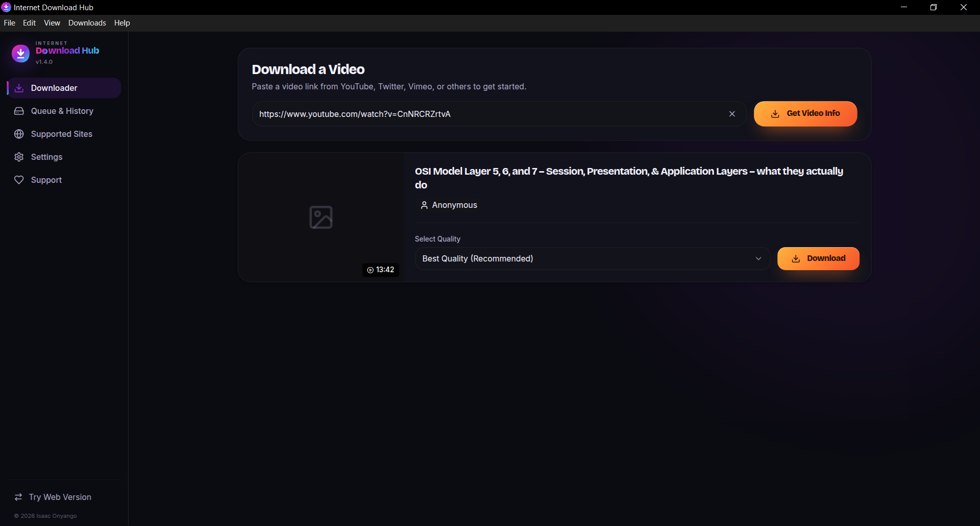Focus the YouTube URL input field
The width and height of the screenshot is (980, 526).
point(499,114)
